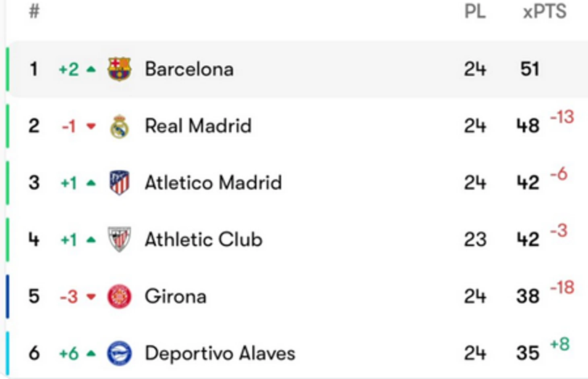Open the Atletico Madrid team link
588x379 pixels.
(213, 183)
